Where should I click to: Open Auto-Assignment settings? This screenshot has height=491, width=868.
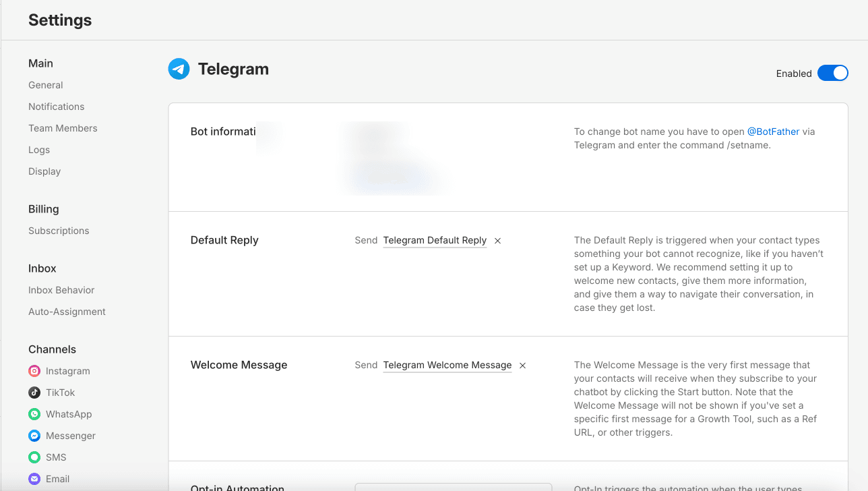(x=67, y=312)
